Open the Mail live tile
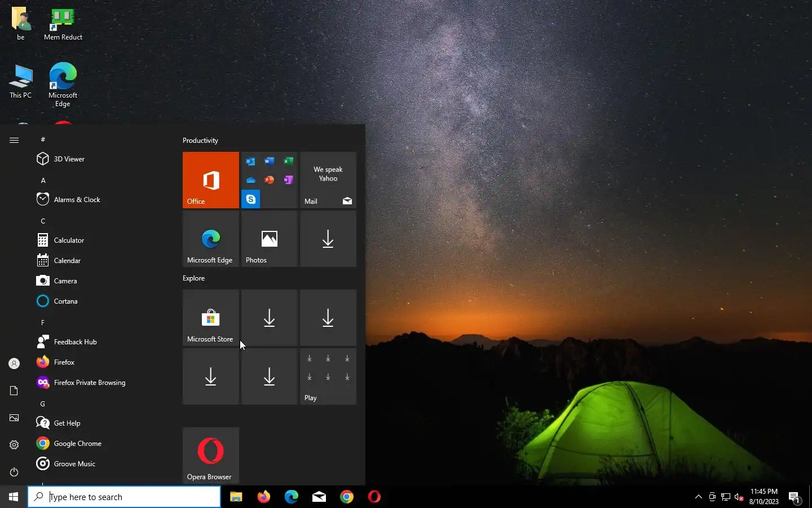812x508 pixels. 328,180
